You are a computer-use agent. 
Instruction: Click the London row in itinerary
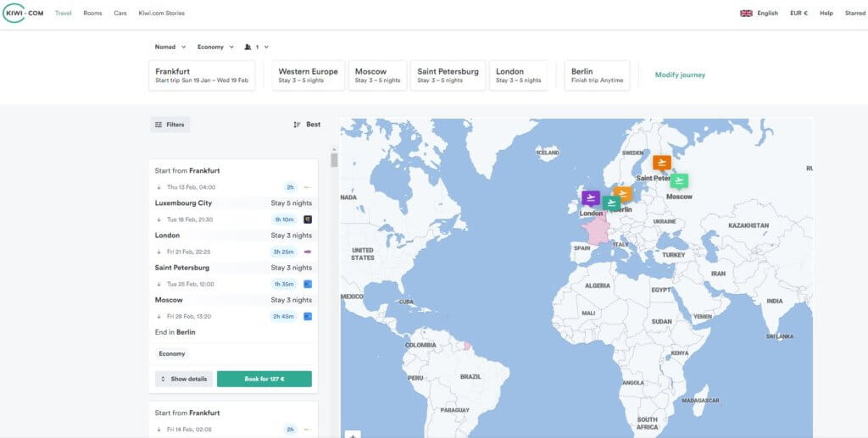coord(233,236)
